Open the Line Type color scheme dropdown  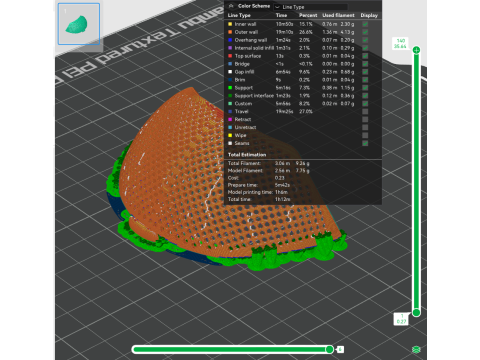pyautogui.click(x=310, y=7)
